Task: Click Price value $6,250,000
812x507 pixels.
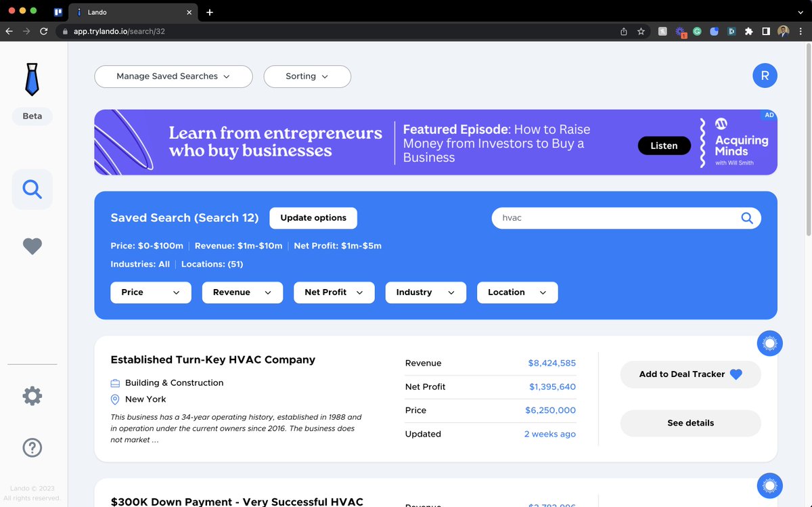Action: [x=550, y=410]
